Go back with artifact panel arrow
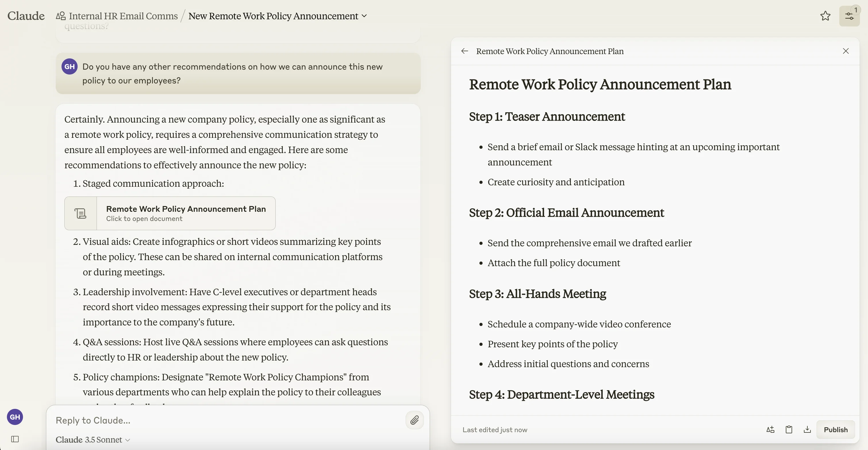This screenshot has height=450, width=868. 465,51
